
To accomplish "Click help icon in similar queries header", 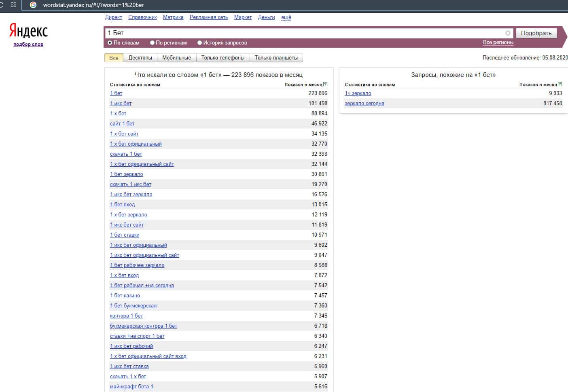I will [560, 85].
